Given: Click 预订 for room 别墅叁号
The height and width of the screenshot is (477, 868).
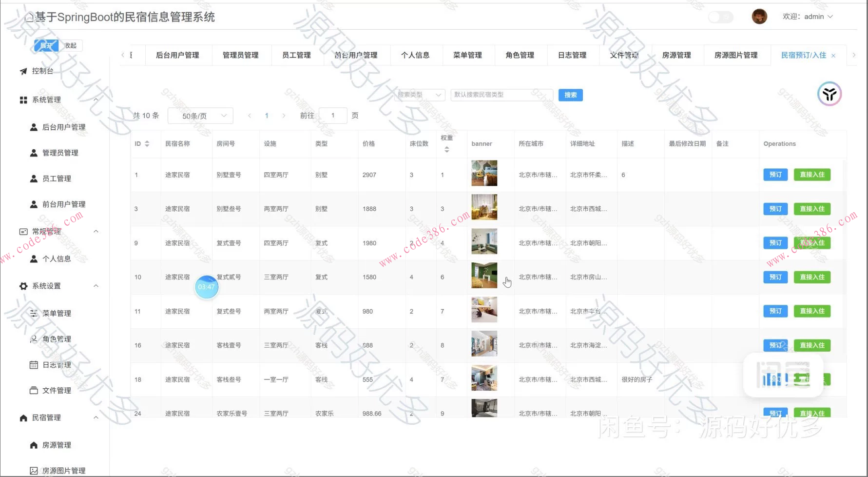Looking at the screenshot, I should [x=775, y=209].
